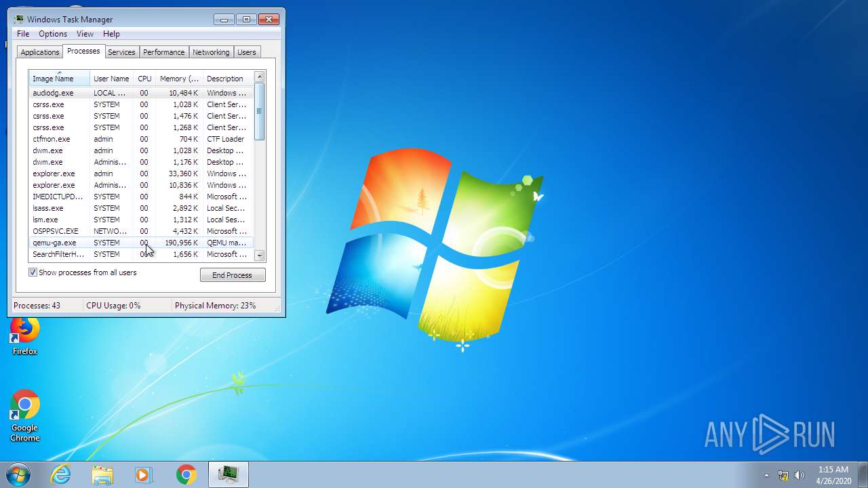868x488 pixels.
Task: Launch Google Chrome from taskbar
Action: [186, 474]
